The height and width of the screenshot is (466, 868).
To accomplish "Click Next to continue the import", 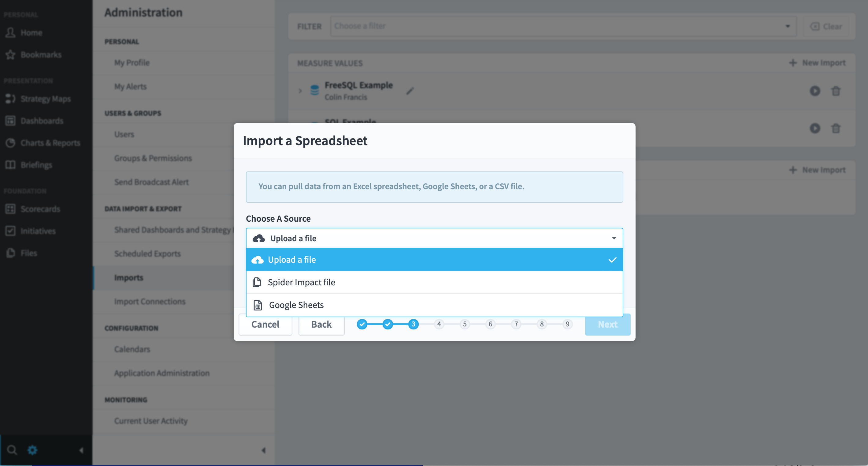I will click(x=607, y=324).
